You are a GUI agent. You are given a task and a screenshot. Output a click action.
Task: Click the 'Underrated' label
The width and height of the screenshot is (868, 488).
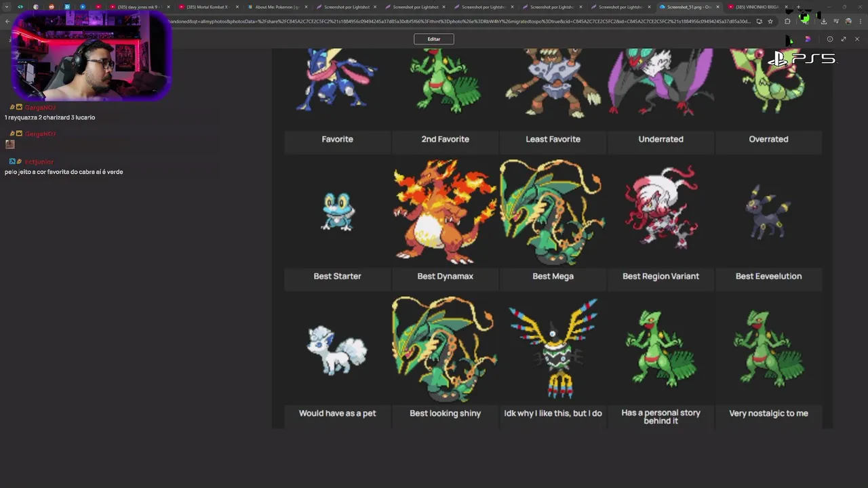pos(660,139)
